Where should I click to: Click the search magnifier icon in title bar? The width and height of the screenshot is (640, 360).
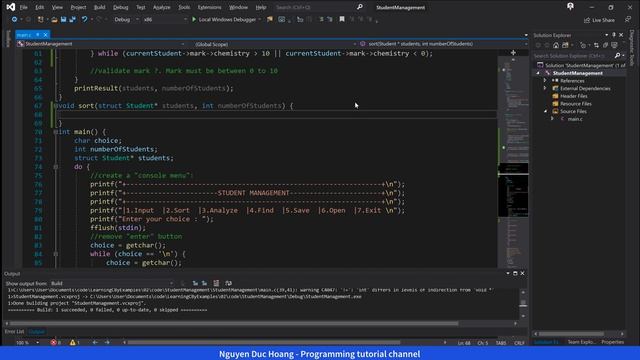[360, 7]
